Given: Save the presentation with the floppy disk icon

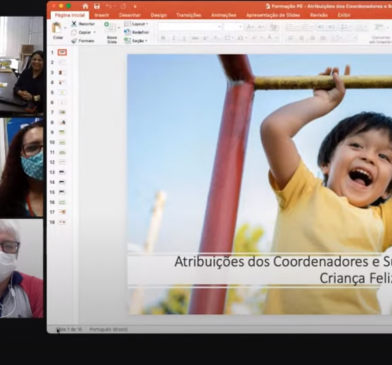Looking at the screenshot, I should [x=97, y=6].
